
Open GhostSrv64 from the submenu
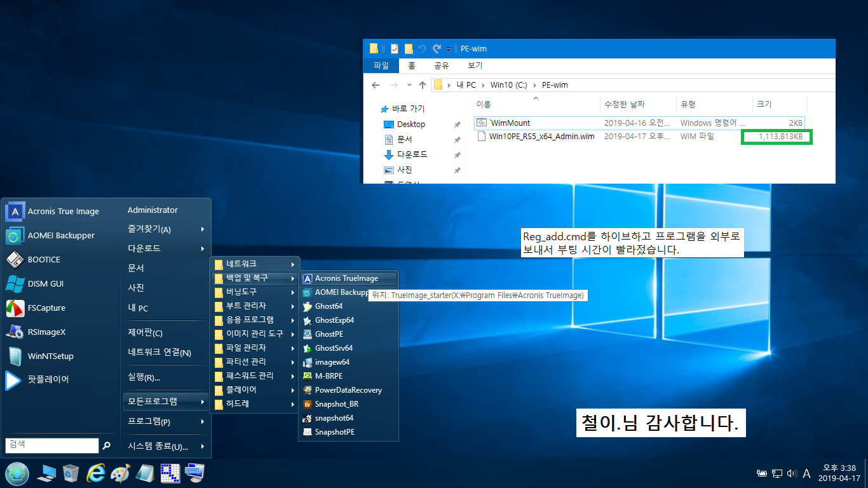pos(348,348)
